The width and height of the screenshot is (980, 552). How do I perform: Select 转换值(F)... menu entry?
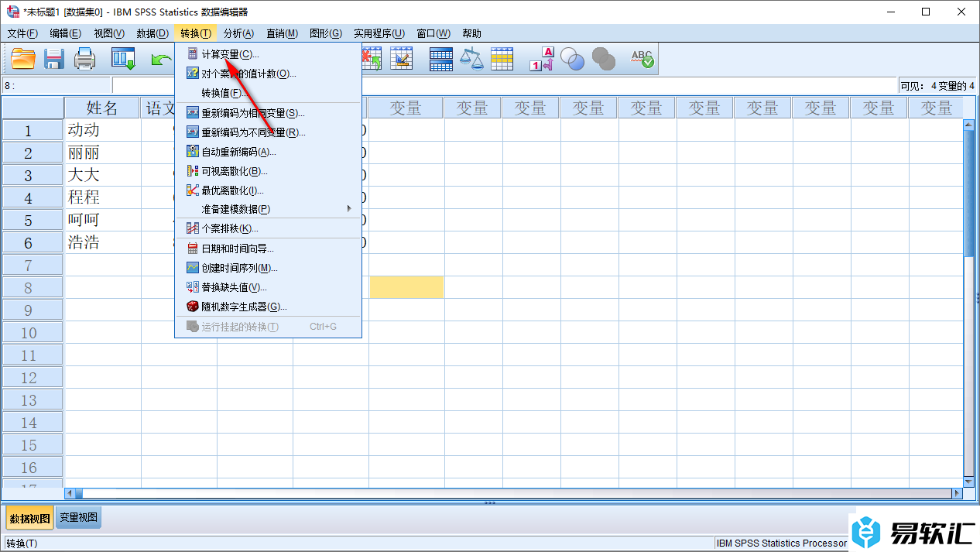point(268,93)
